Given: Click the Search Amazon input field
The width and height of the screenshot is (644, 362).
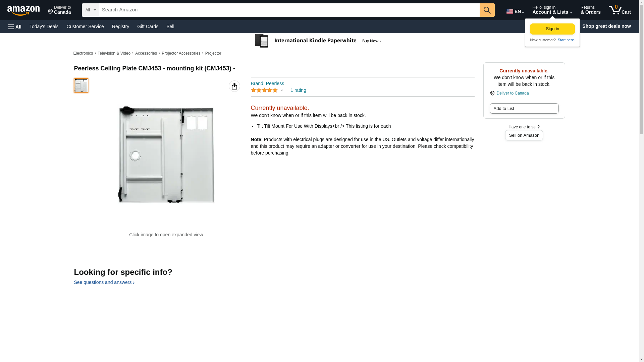Looking at the screenshot, I should (289, 10).
